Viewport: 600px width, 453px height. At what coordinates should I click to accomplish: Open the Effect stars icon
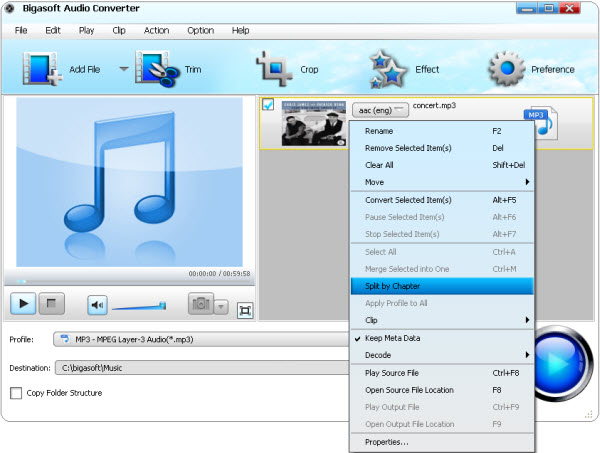coord(387,69)
